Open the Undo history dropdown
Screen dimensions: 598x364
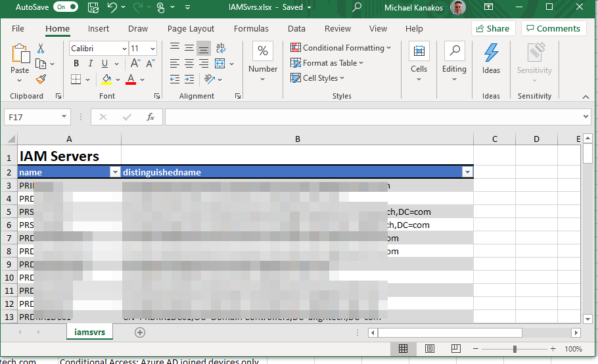pos(123,7)
